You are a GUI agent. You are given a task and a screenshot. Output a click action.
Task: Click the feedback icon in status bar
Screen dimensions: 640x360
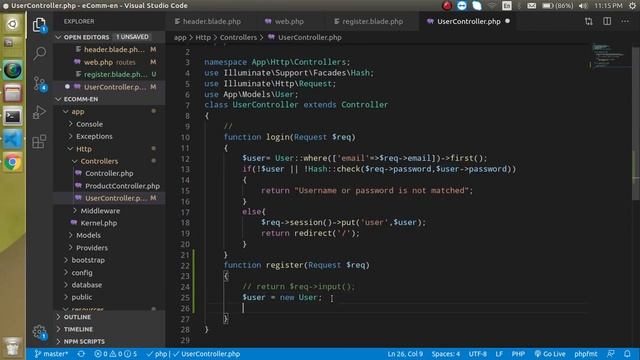(611, 354)
